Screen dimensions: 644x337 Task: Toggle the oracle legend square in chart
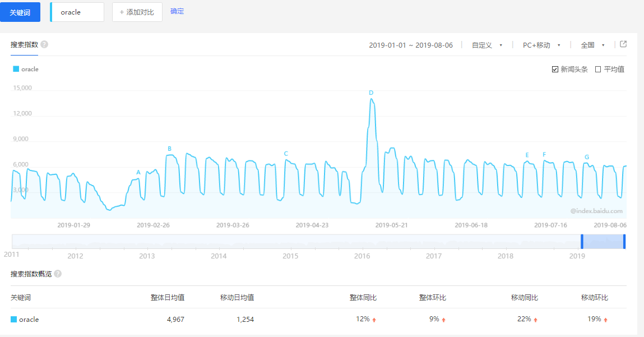[16, 69]
